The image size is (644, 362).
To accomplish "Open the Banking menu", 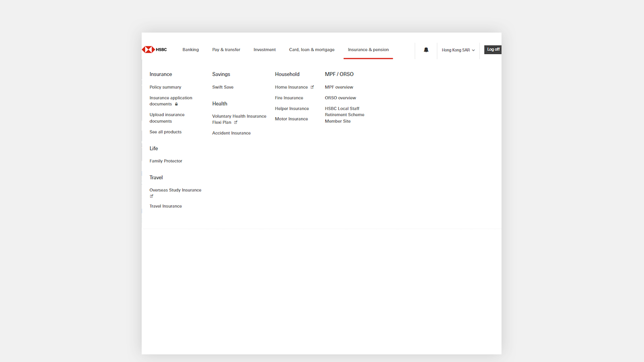I will coord(190,50).
